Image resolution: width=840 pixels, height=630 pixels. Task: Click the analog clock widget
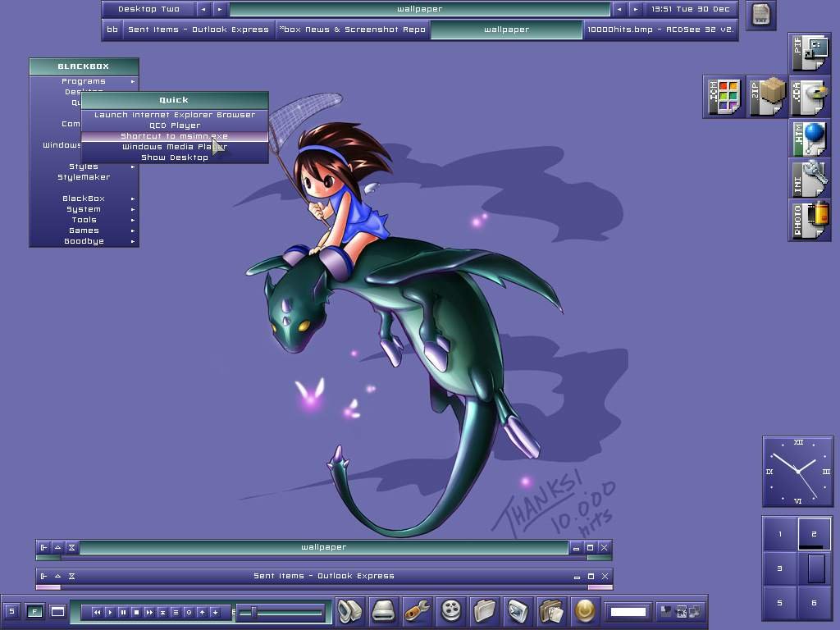coord(798,472)
